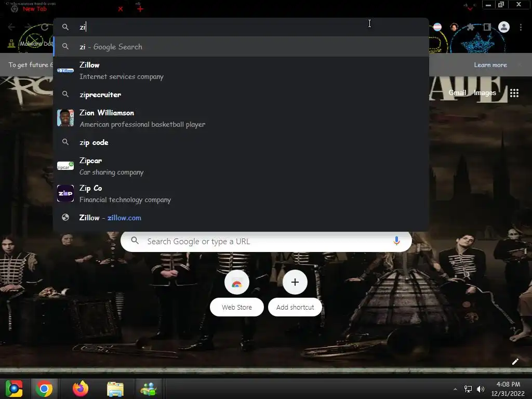Click the Add shortcut label
532x399 pixels.
295,307
